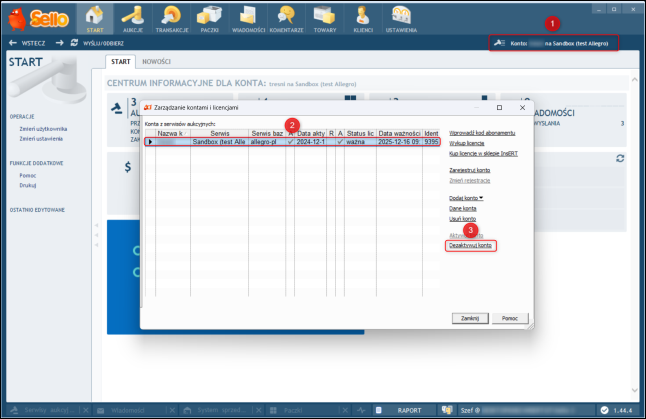
Task: Maximize the Zarządzanie kontami dialog
Action: tap(499, 108)
